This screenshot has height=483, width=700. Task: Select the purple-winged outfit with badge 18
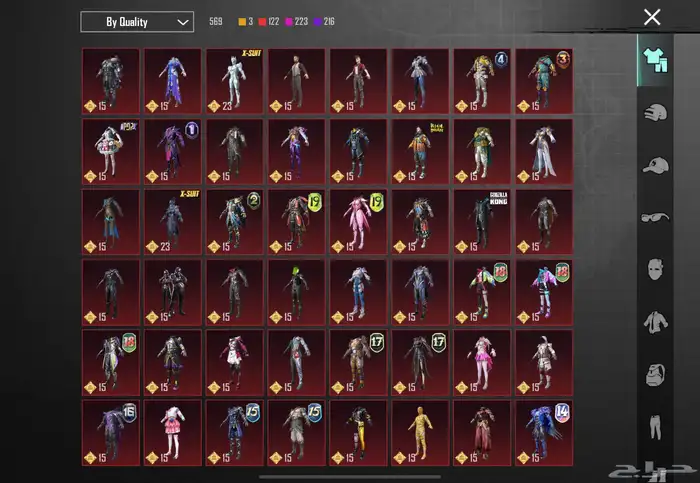tap(544, 292)
